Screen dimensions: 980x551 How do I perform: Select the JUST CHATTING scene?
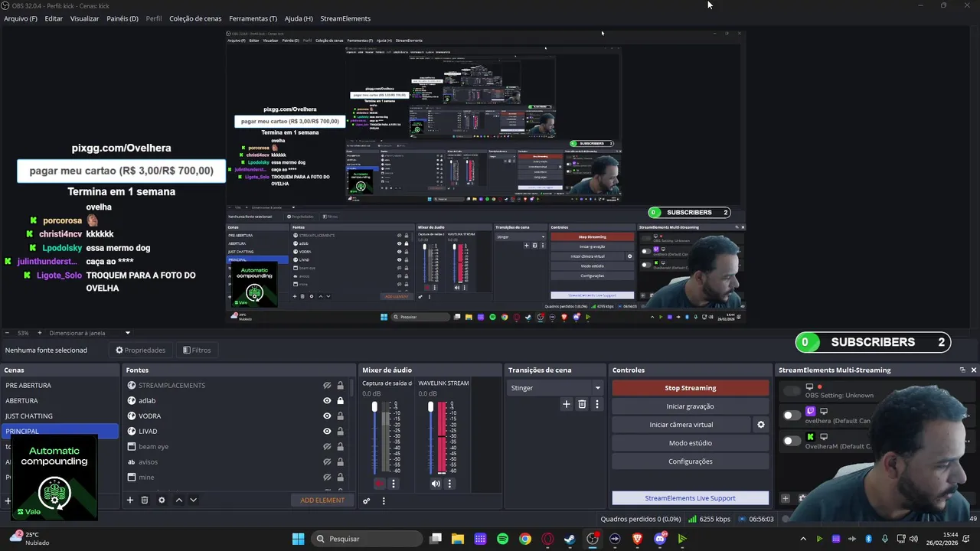pos(60,416)
